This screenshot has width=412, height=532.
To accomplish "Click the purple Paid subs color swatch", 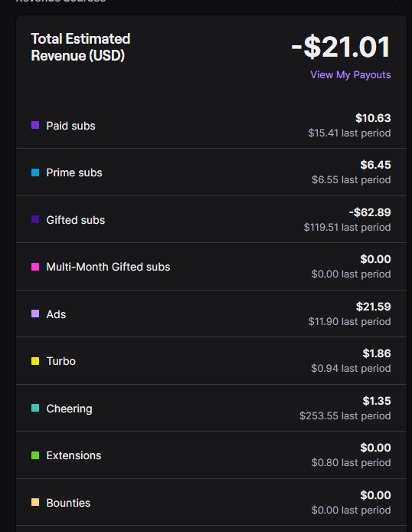I will coord(35,125).
